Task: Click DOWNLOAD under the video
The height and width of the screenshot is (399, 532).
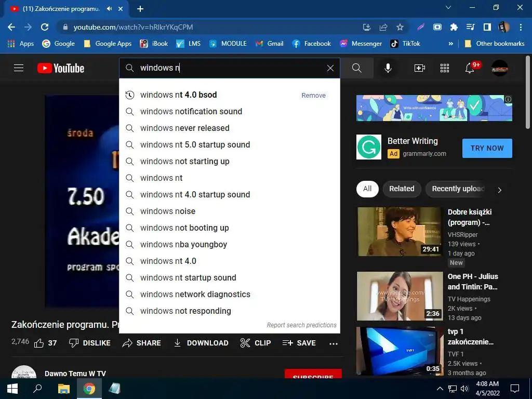Action: click(x=201, y=343)
